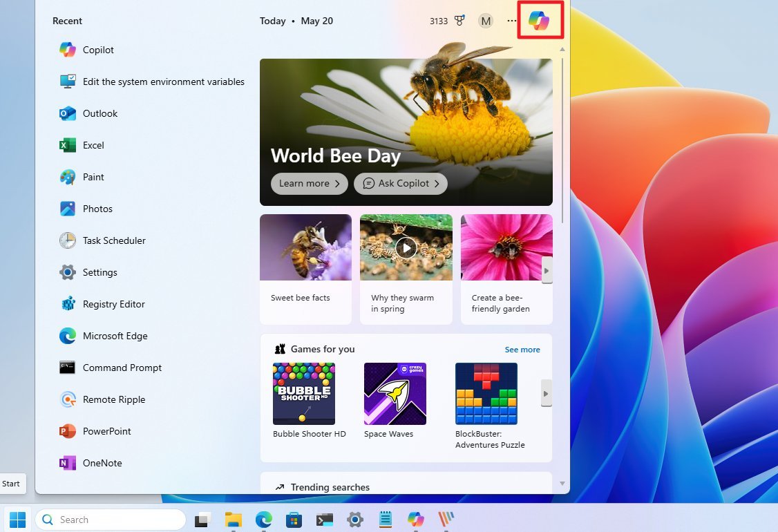Open the account avatar labeled M
778x532 pixels.
(x=485, y=21)
